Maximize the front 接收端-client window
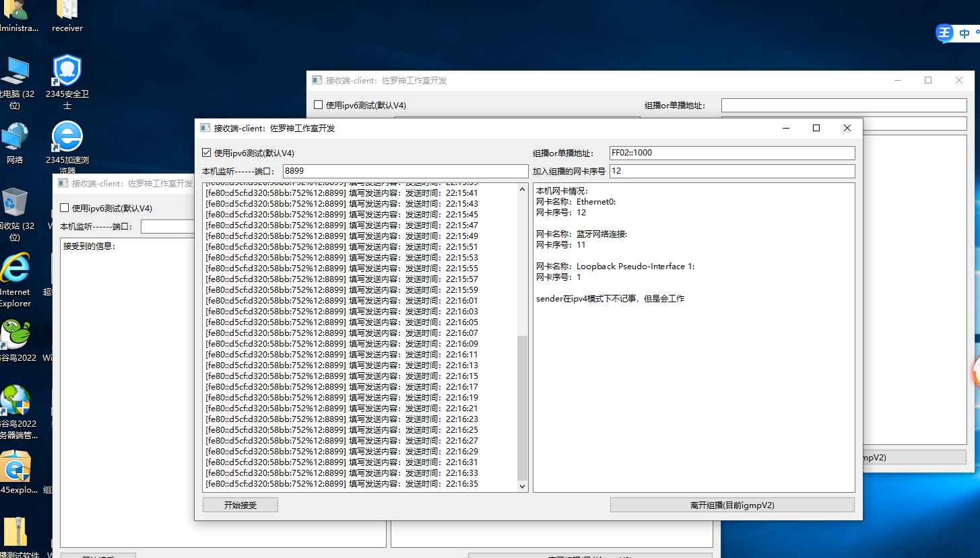This screenshot has height=558, width=980. [x=816, y=128]
